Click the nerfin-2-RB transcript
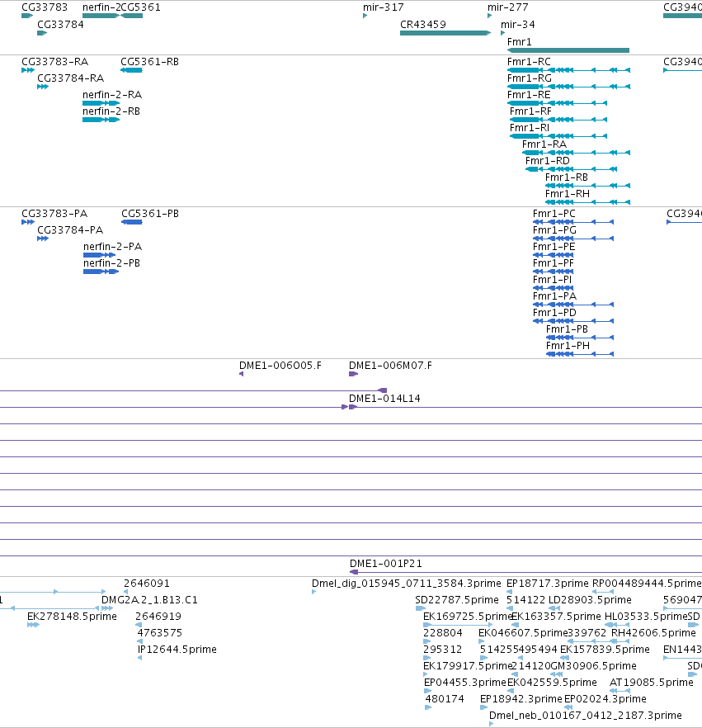Image resolution: width=702 pixels, height=728 pixels. pos(101,120)
